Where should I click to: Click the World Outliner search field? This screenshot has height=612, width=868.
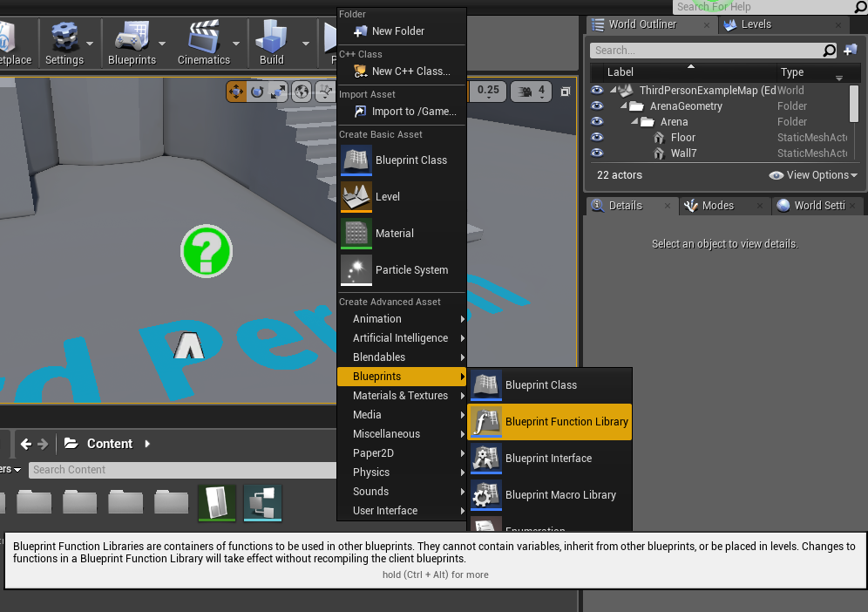pyautogui.click(x=707, y=51)
